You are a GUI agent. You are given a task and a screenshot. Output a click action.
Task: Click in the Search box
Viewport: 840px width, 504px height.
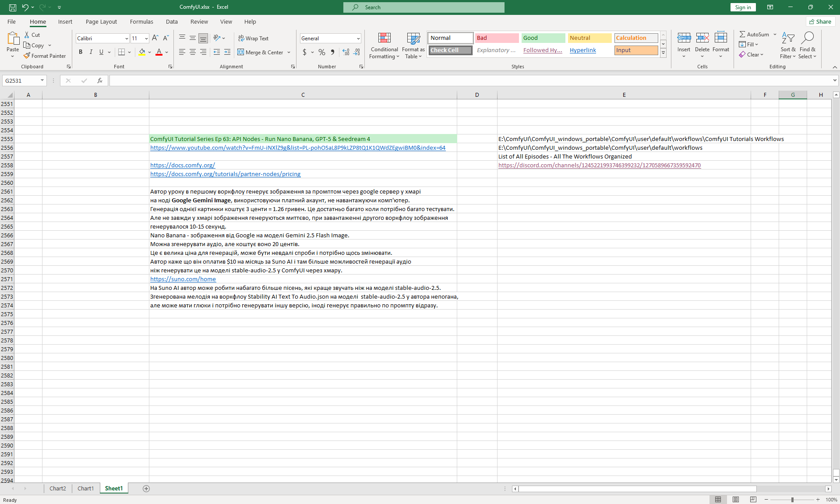424,7
